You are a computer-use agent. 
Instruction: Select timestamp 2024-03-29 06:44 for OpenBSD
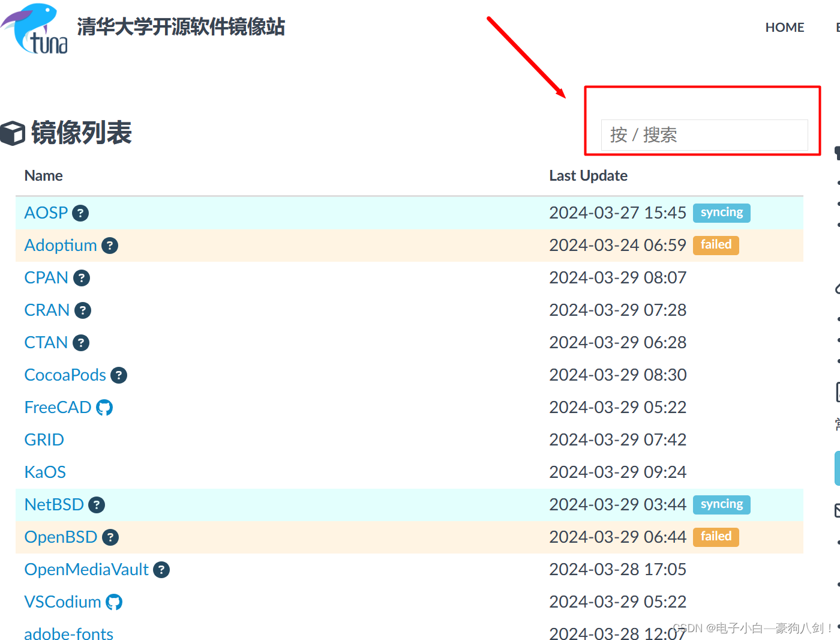617,537
